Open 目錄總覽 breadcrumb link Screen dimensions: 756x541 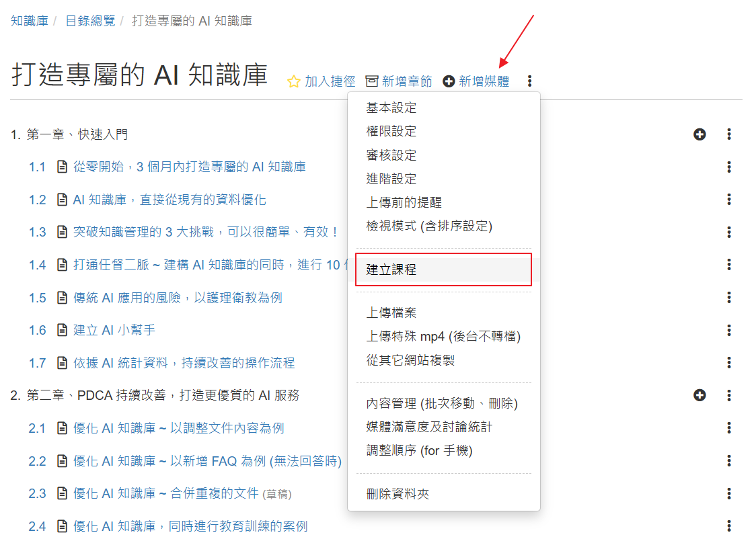pyautogui.click(x=90, y=21)
